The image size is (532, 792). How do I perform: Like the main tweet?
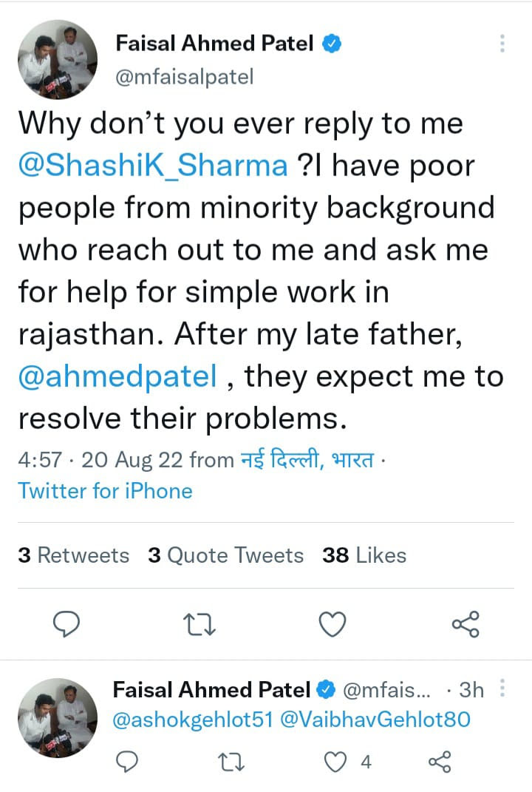pyautogui.click(x=332, y=626)
